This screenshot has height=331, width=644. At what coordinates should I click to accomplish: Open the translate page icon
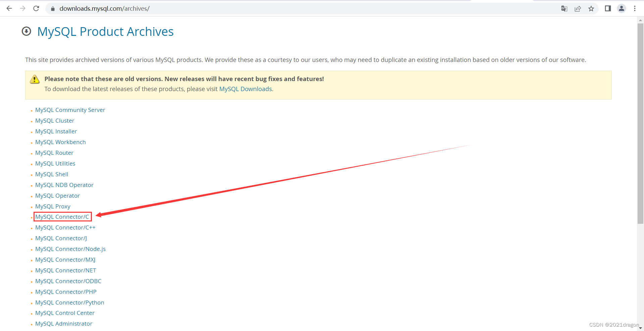pos(564,9)
